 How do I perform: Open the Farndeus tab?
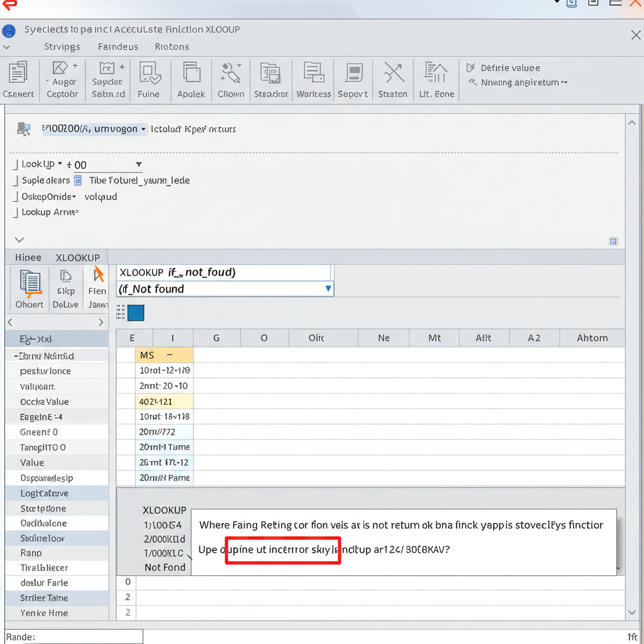[118, 47]
